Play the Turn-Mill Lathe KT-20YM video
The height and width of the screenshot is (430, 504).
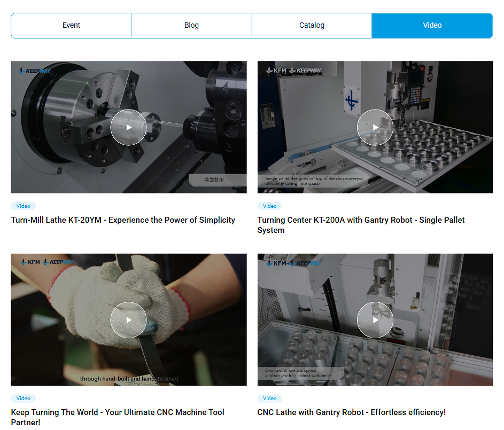pos(128,127)
